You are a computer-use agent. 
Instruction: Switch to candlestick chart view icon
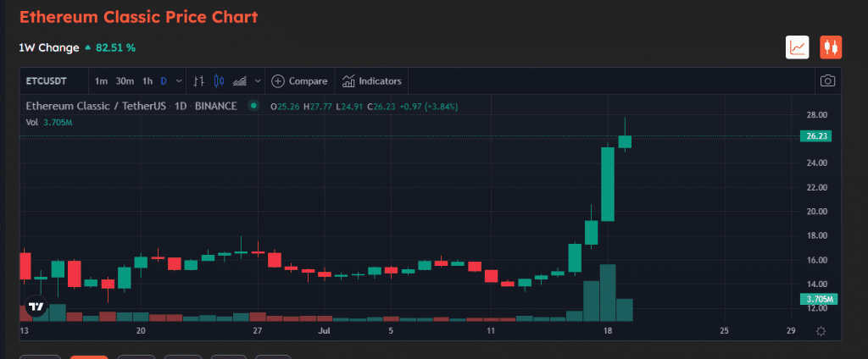(x=831, y=47)
